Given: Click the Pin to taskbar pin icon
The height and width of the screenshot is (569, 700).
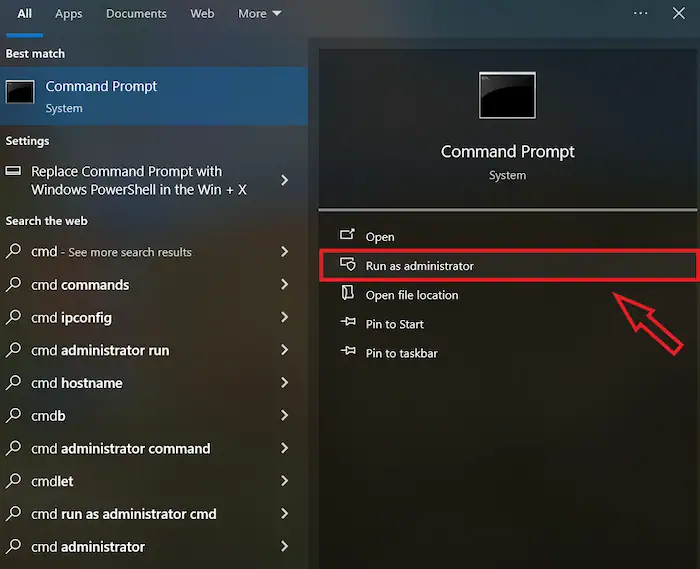Looking at the screenshot, I should (x=348, y=353).
